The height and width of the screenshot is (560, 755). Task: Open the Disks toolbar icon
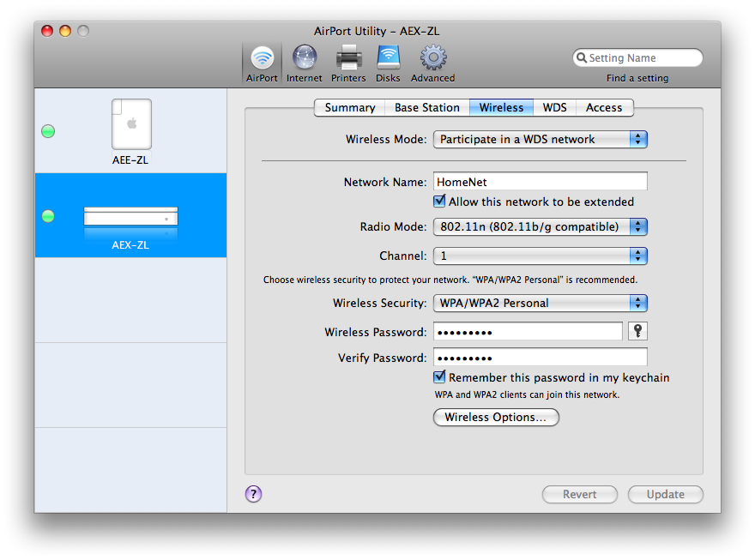click(388, 64)
